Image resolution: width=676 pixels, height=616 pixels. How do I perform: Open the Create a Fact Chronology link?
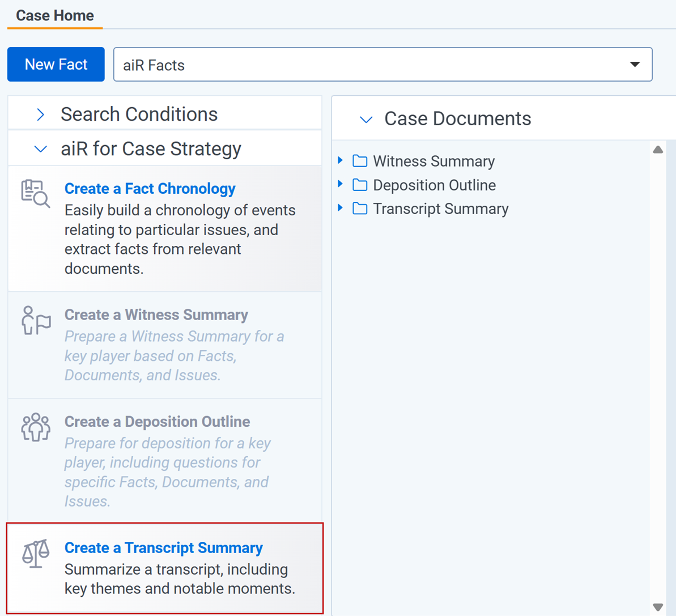pyautogui.click(x=150, y=188)
